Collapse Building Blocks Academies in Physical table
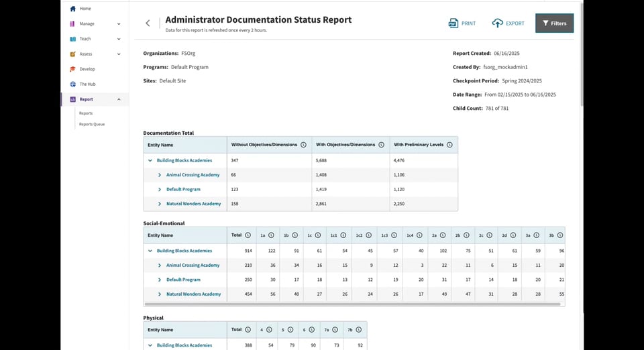644x350 pixels. (x=150, y=345)
